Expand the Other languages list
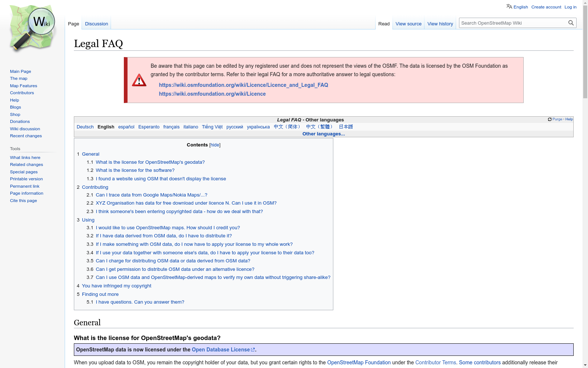 click(323, 134)
